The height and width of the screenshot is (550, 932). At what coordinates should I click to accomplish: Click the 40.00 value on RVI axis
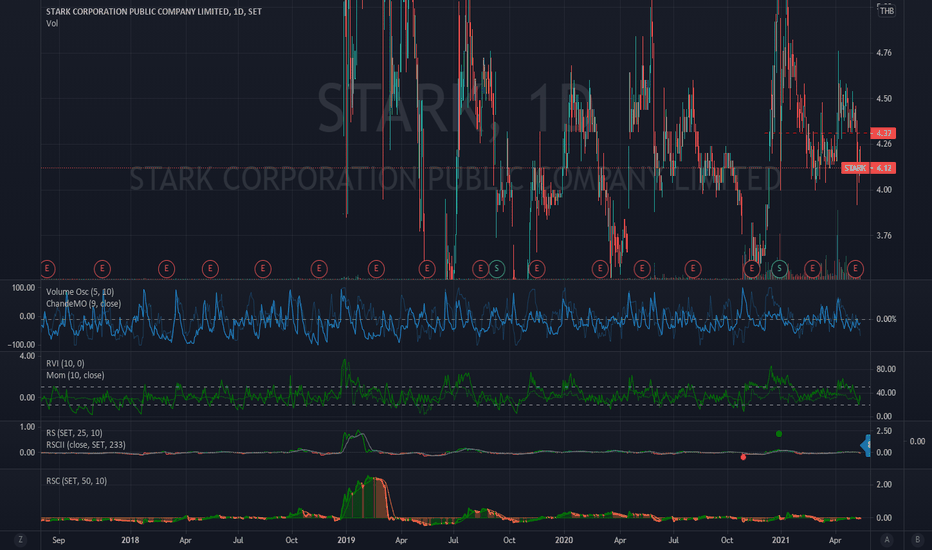[x=886, y=392]
